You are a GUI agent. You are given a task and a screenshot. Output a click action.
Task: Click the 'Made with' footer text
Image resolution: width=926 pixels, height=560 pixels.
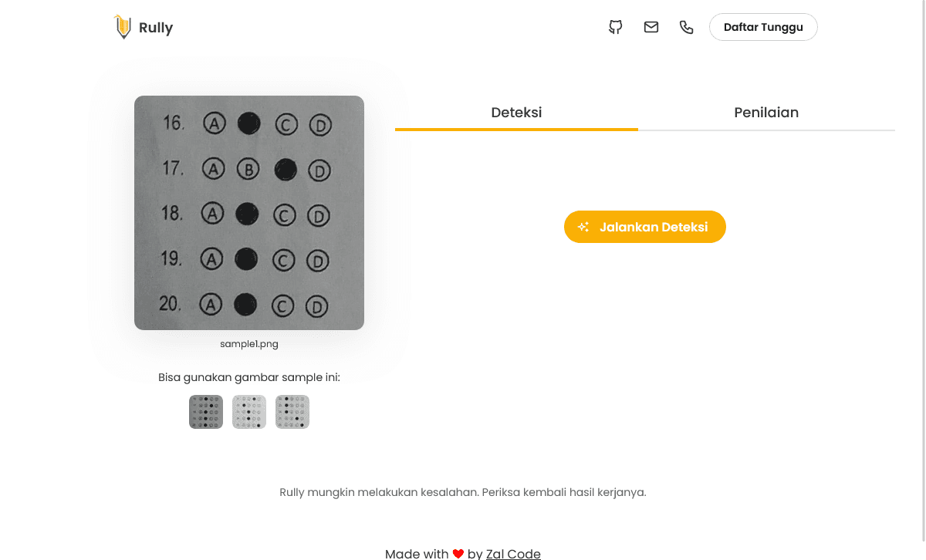[x=416, y=553]
